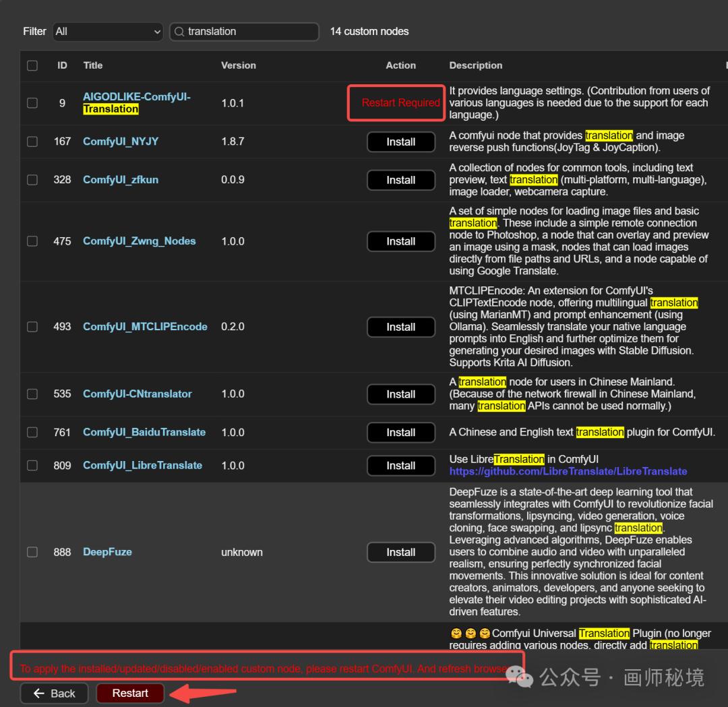The height and width of the screenshot is (707, 728).
Task: Click the Back button
Action: (55, 693)
